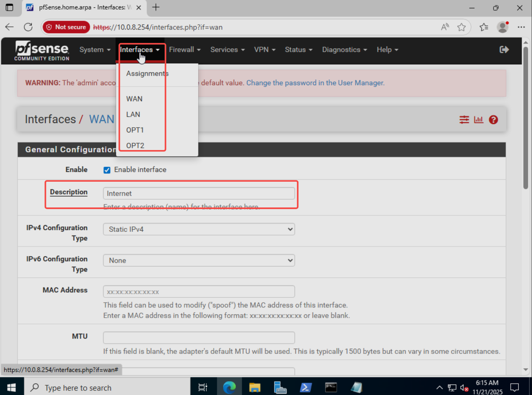Uncheck the Enable interface checkbox
Image resolution: width=532 pixels, height=395 pixels.
[107, 170]
